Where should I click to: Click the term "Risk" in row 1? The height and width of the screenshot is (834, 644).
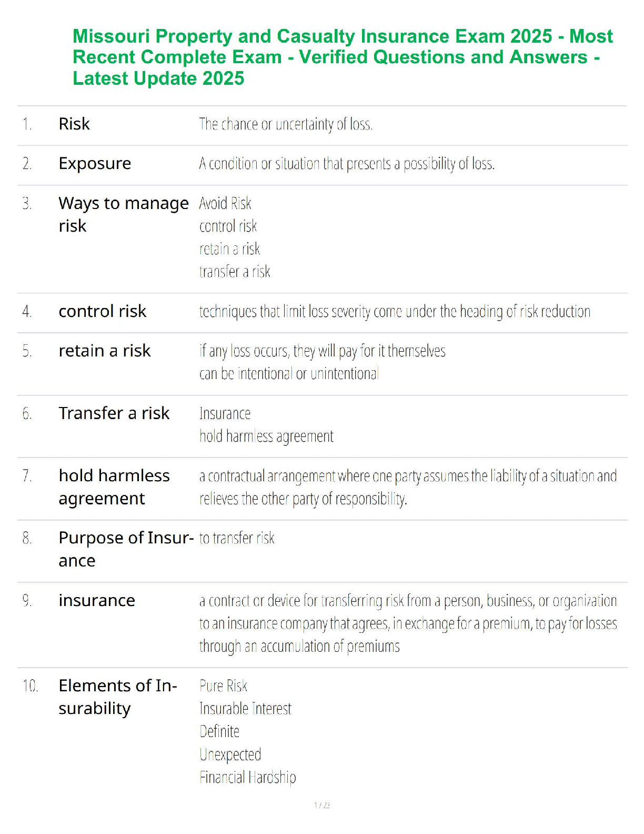(x=74, y=124)
